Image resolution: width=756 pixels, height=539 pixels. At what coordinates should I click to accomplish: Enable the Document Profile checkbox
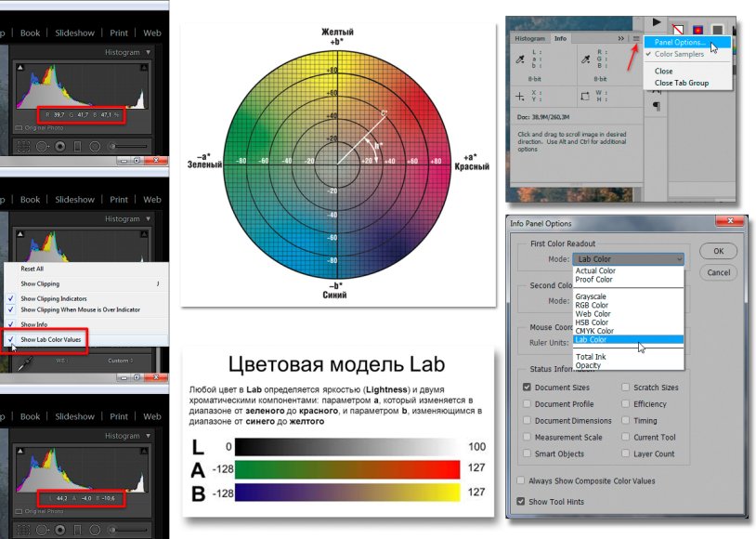point(528,404)
